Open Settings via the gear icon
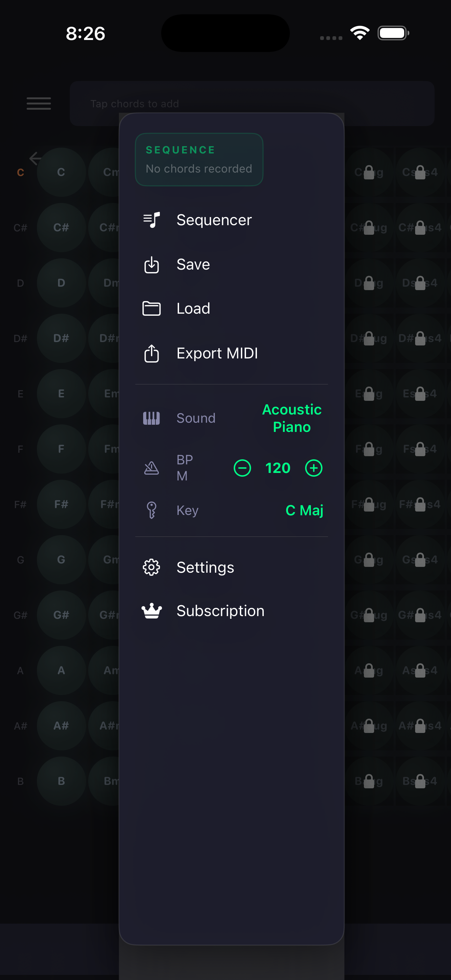Image resolution: width=451 pixels, height=980 pixels. coord(151,567)
